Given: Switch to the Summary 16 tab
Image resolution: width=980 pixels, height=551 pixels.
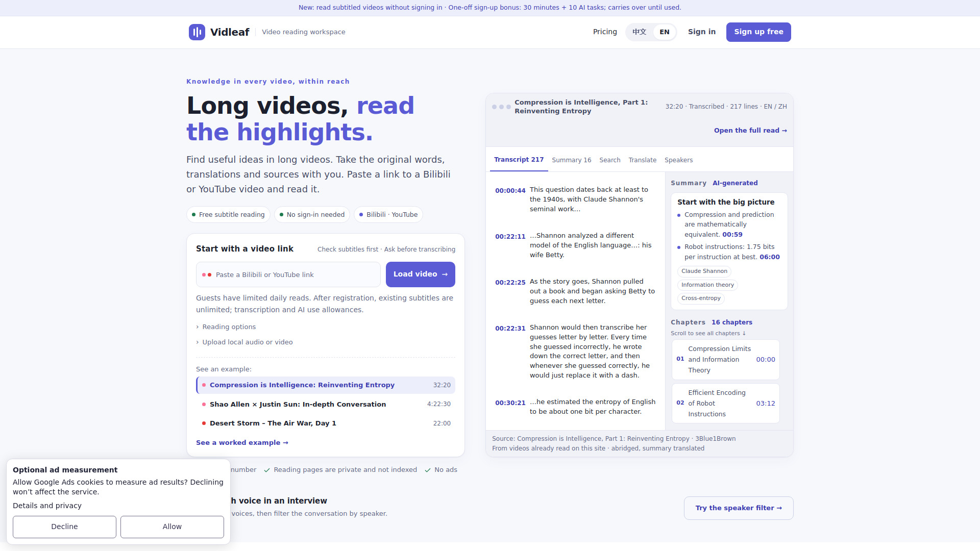Looking at the screenshot, I should click(572, 160).
